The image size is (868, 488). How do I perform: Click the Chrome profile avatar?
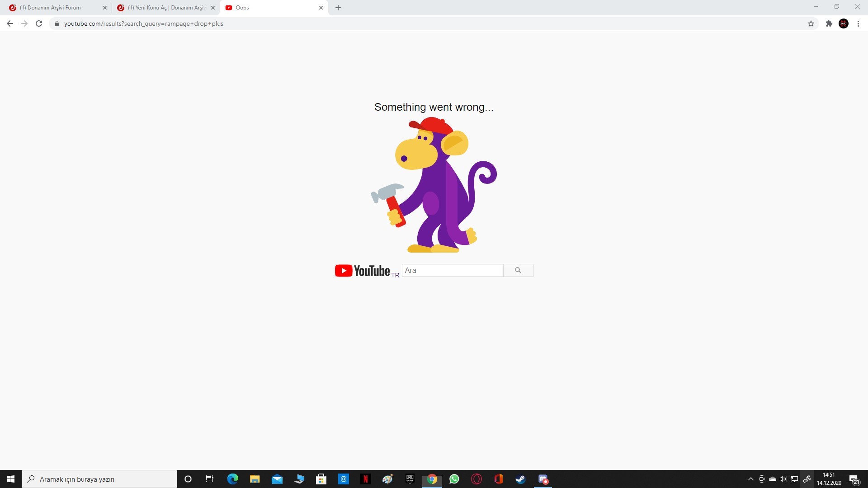pos(844,23)
